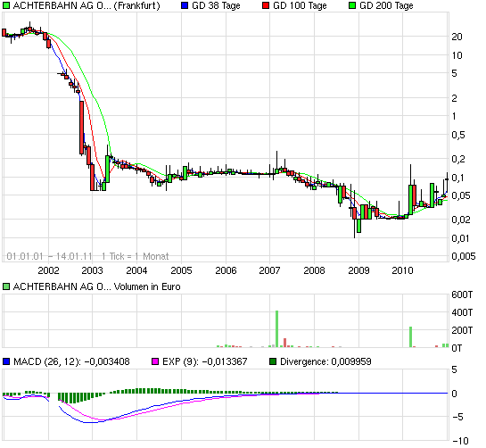Click the 200T volume axis label
Viewport: 486px width, 448px height.
(x=462, y=330)
